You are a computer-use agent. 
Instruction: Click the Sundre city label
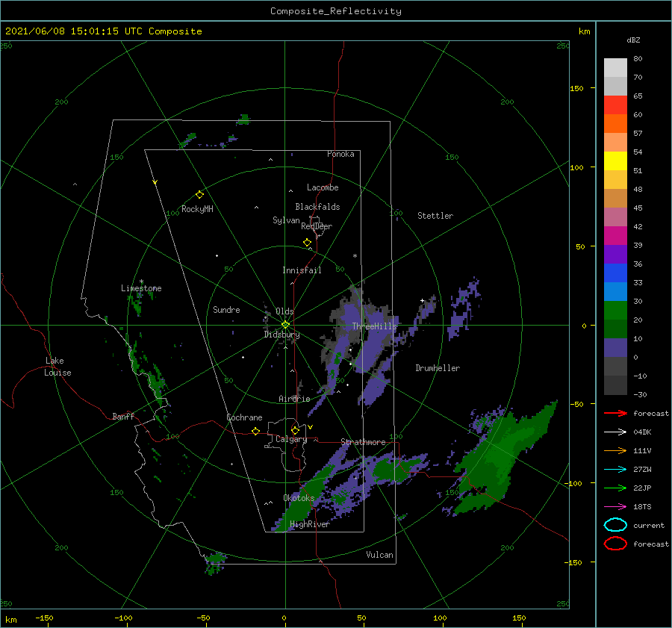click(x=226, y=309)
